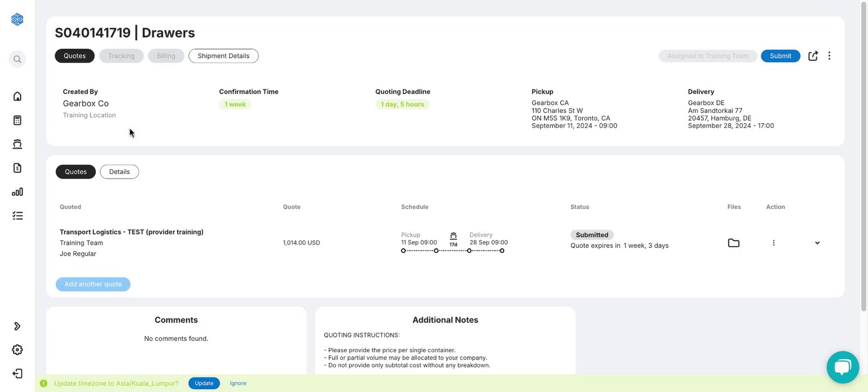Open the shipment three-dot menu beside Submit
The height and width of the screenshot is (392, 868).
[829, 56]
